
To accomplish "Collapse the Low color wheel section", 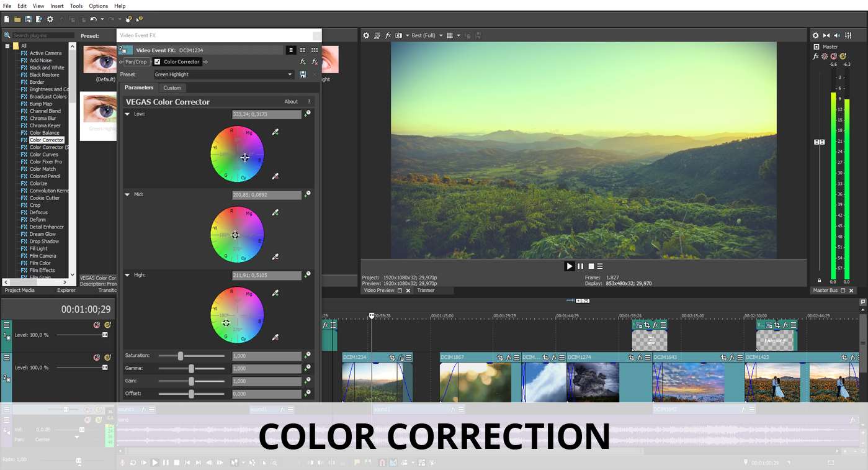I will [127, 114].
